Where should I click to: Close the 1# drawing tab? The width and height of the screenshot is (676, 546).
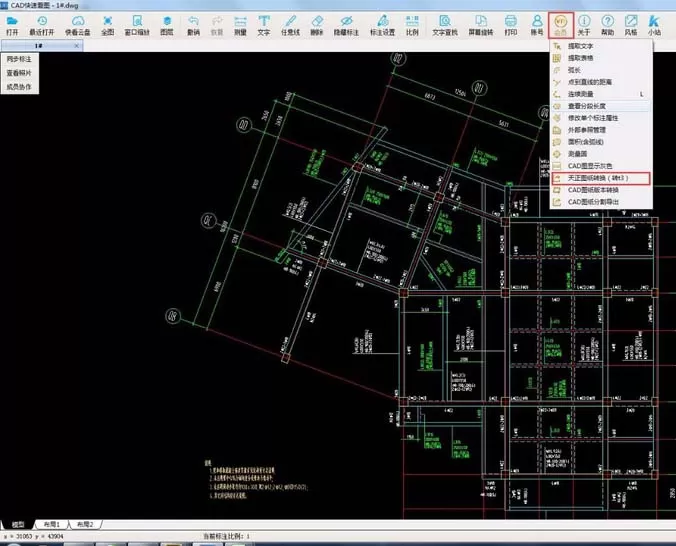point(77,46)
